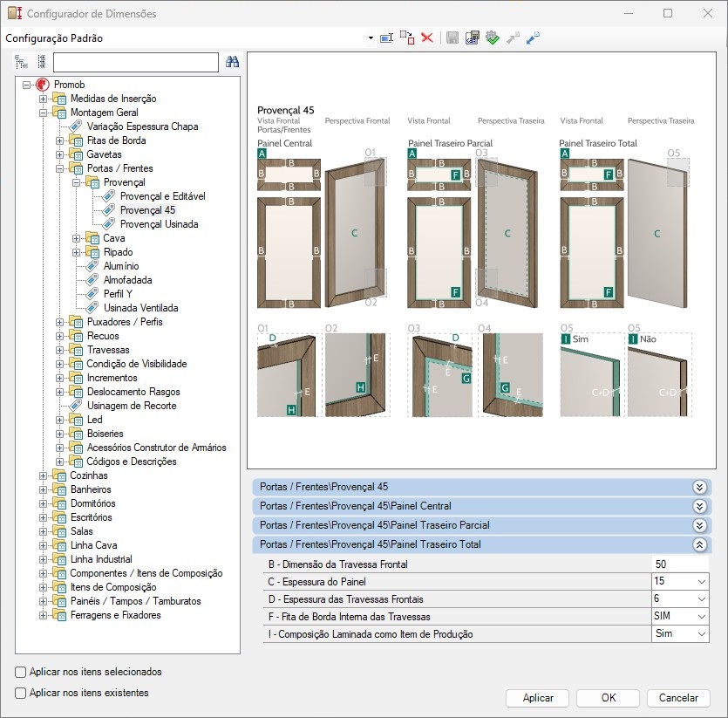728x718 pixels.
Task: Click the binoculars search icon
Action: tap(232, 62)
